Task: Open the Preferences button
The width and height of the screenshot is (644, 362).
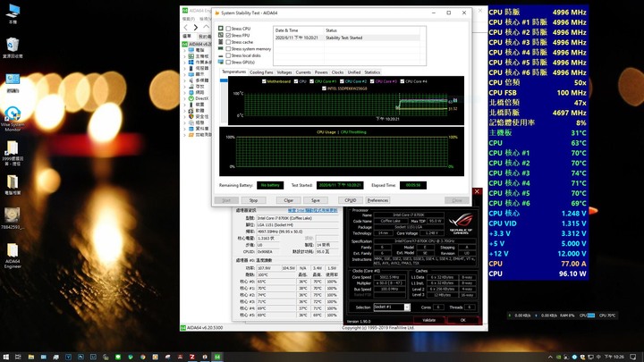Action: (x=377, y=200)
